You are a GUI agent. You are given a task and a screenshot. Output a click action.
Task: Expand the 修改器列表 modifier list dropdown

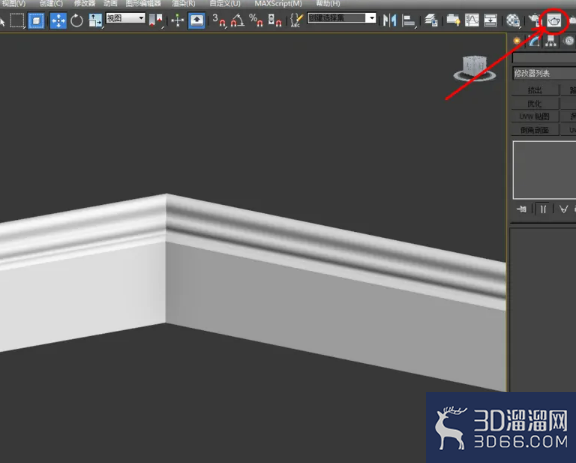point(544,73)
